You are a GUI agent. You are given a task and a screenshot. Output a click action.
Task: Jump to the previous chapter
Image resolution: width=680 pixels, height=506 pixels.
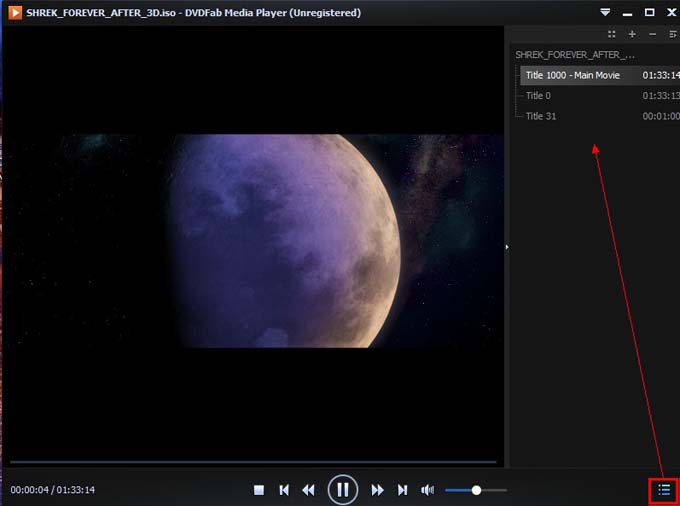284,490
